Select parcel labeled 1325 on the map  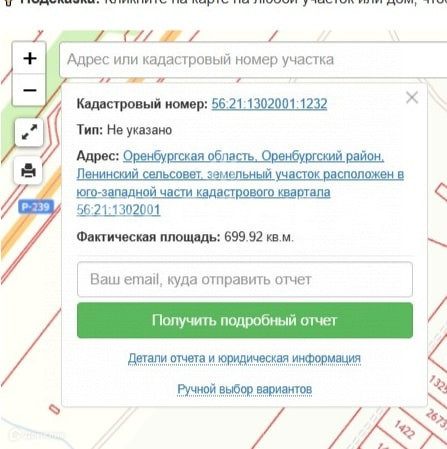pos(439,383)
